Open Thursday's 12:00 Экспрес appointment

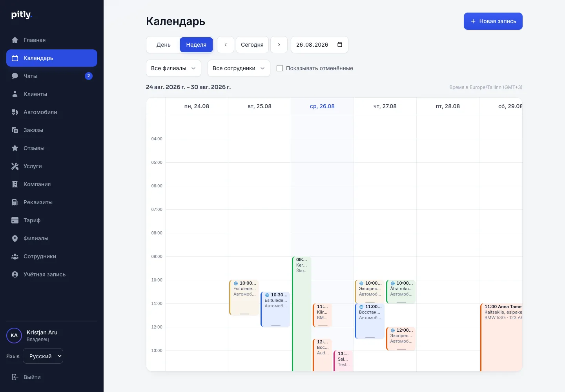tap(401, 339)
